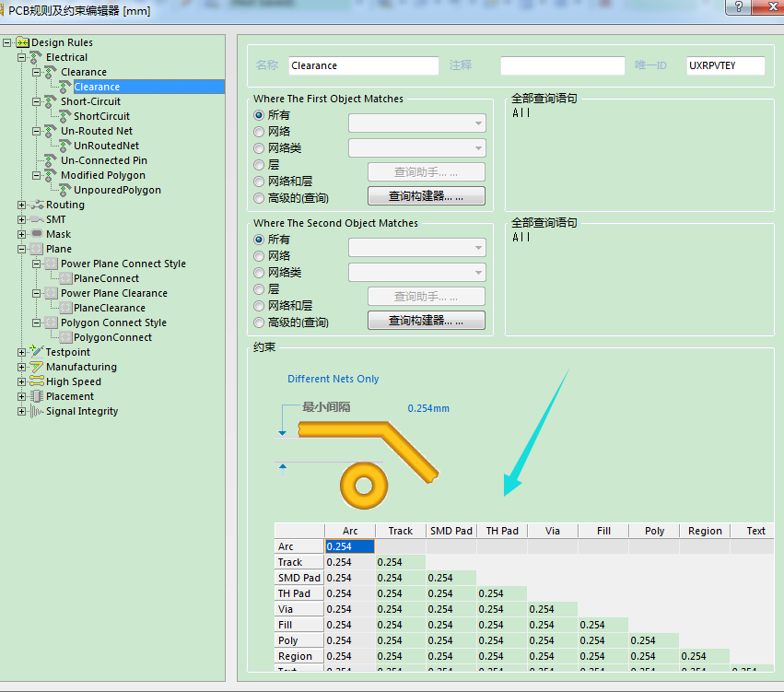This screenshot has height=692, width=784.
Task: Click the Mask category icon
Action: click(37, 234)
